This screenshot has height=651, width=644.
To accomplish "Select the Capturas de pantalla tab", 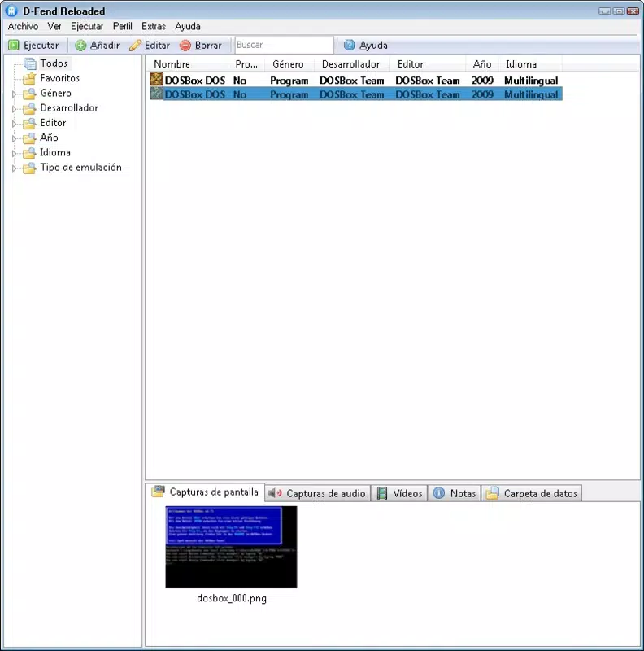I will click(x=206, y=492).
